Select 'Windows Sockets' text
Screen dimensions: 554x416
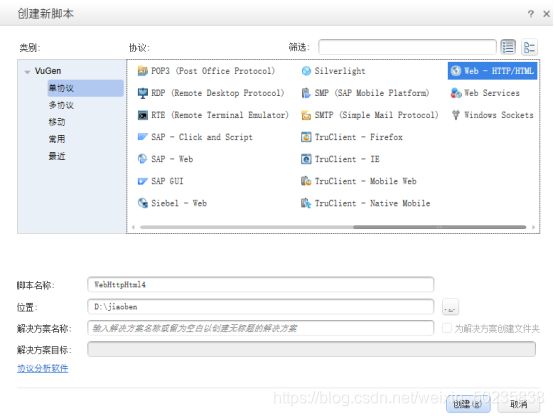coord(499,115)
